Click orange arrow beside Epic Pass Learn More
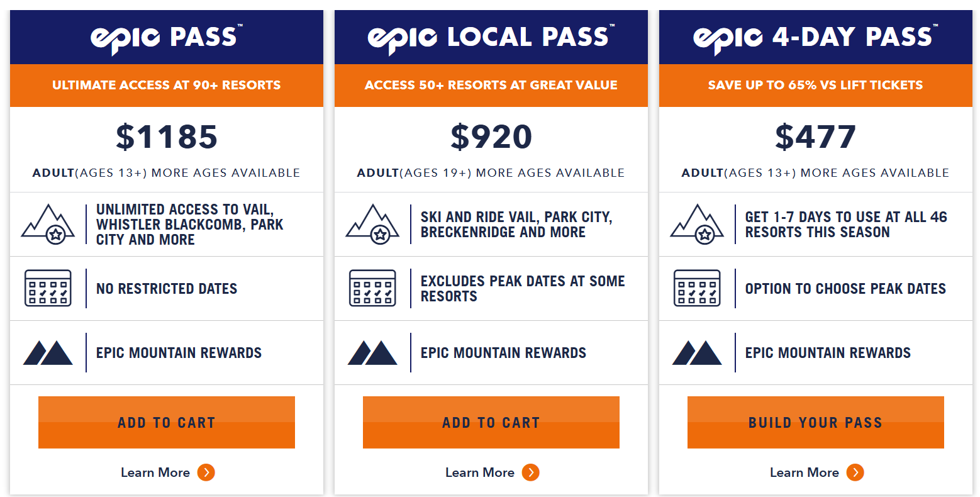980x497 pixels. point(206,472)
